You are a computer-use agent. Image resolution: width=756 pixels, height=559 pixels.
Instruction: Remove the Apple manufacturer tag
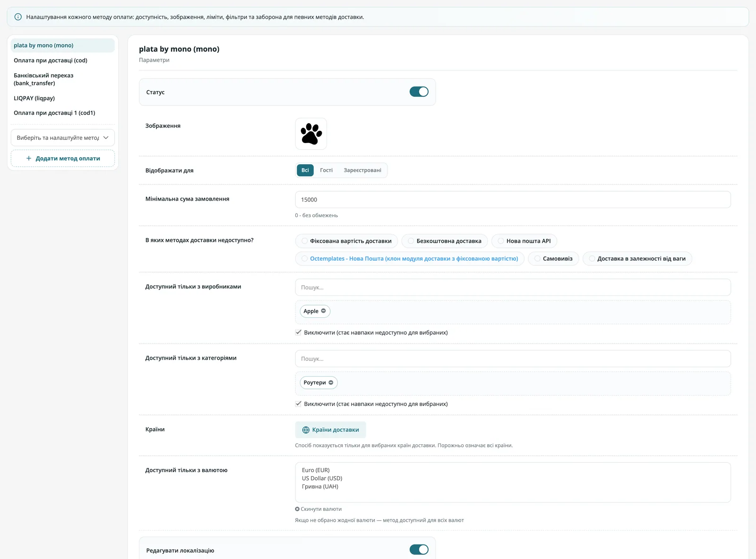coord(324,311)
